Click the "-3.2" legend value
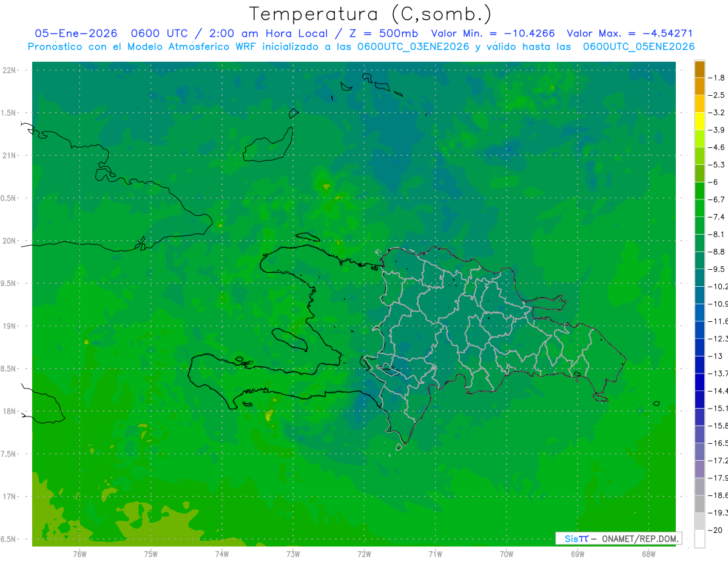 717,113
